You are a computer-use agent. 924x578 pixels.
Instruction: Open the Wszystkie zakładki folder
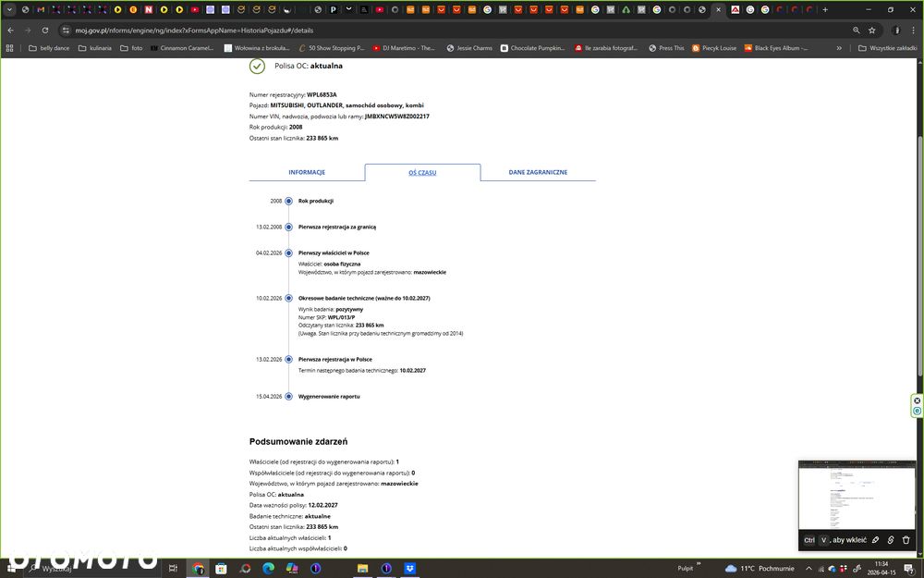887,48
